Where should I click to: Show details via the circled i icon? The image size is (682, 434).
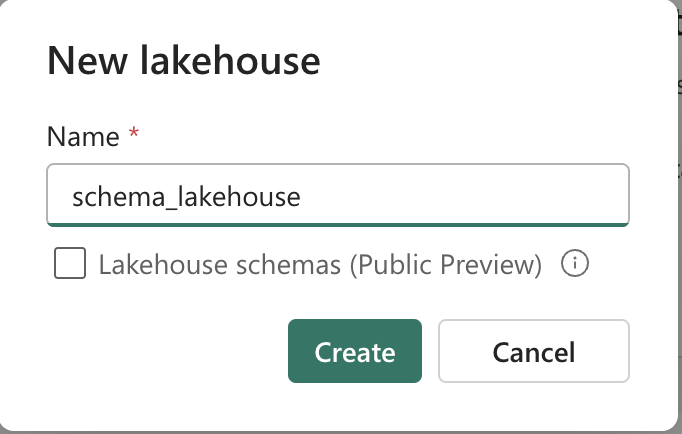(x=574, y=265)
